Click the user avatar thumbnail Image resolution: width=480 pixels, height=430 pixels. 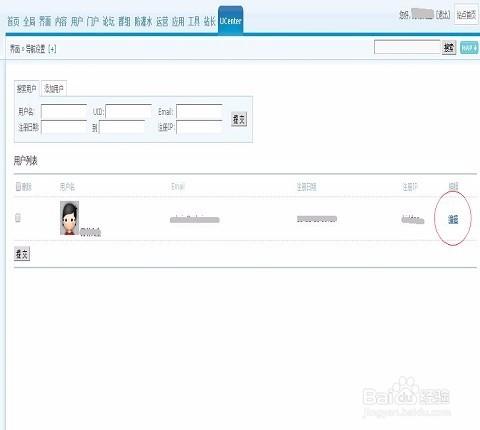tap(69, 218)
